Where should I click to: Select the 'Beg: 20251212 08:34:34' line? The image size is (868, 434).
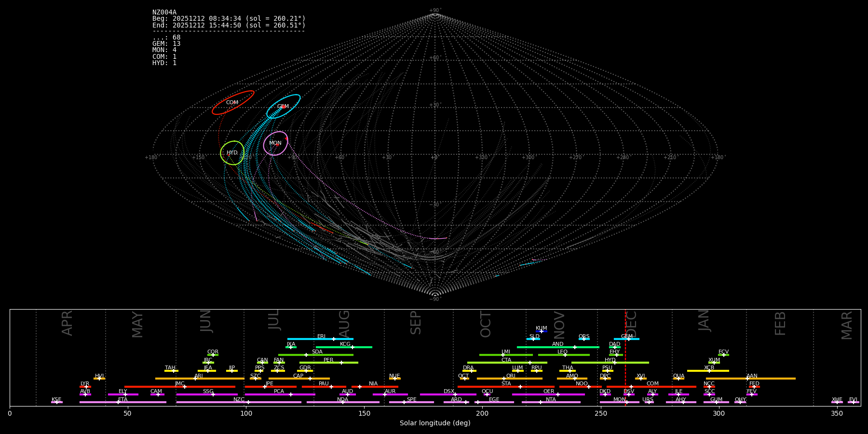pos(229,19)
